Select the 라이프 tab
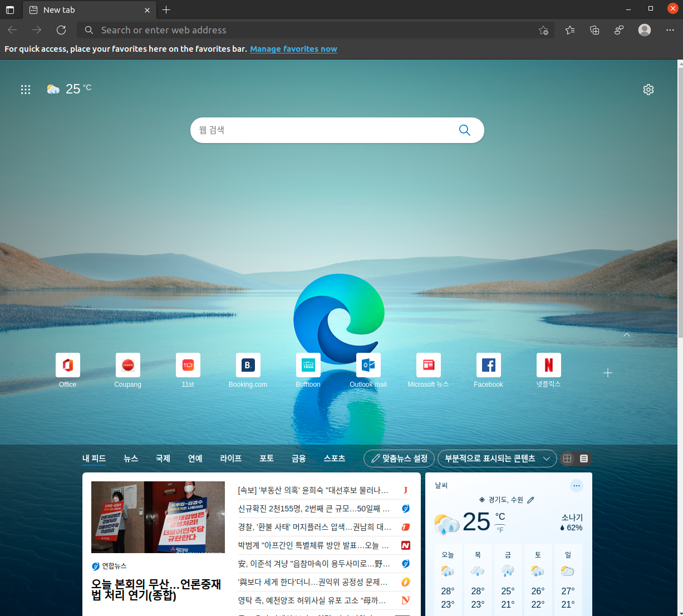The height and width of the screenshot is (616, 683). tap(231, 459)
